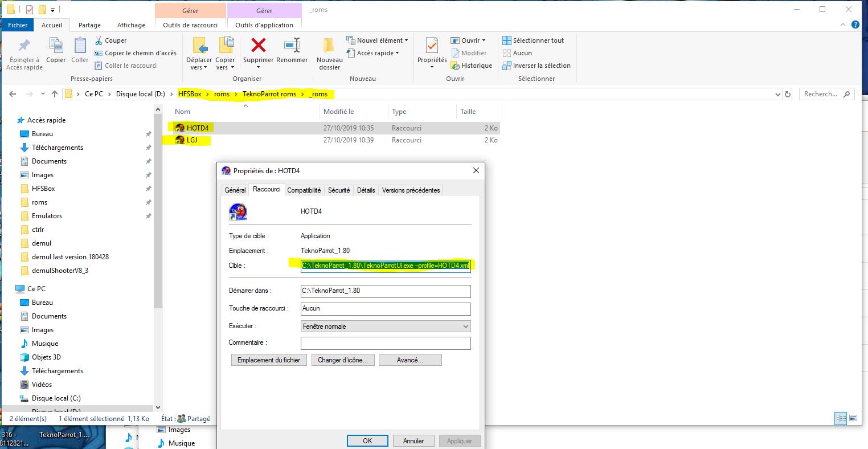Click the Démarrer dans text field

(386, 291)
